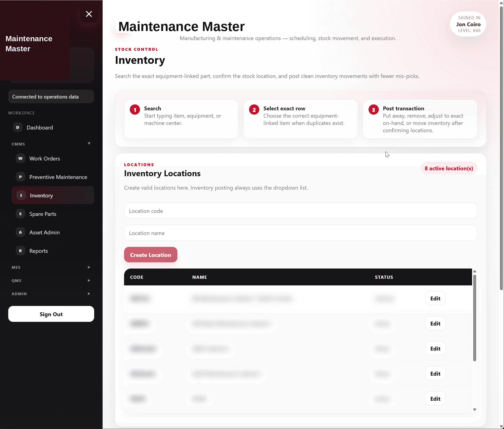Click the Sign Out button
This screenshot has width=504, height=429.
tap(51, 314)
